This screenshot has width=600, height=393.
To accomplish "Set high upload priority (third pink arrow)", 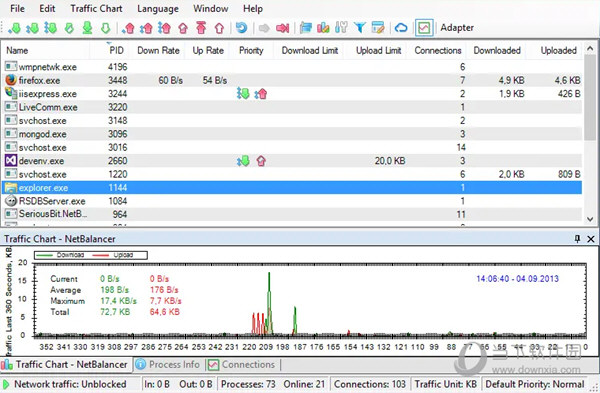I will 165,28.
